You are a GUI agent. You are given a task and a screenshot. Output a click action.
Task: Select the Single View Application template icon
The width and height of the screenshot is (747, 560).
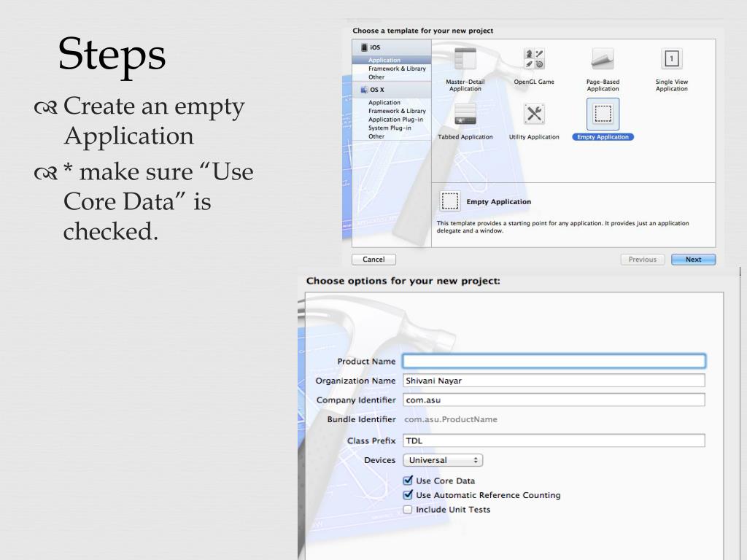tap(671, 58)
